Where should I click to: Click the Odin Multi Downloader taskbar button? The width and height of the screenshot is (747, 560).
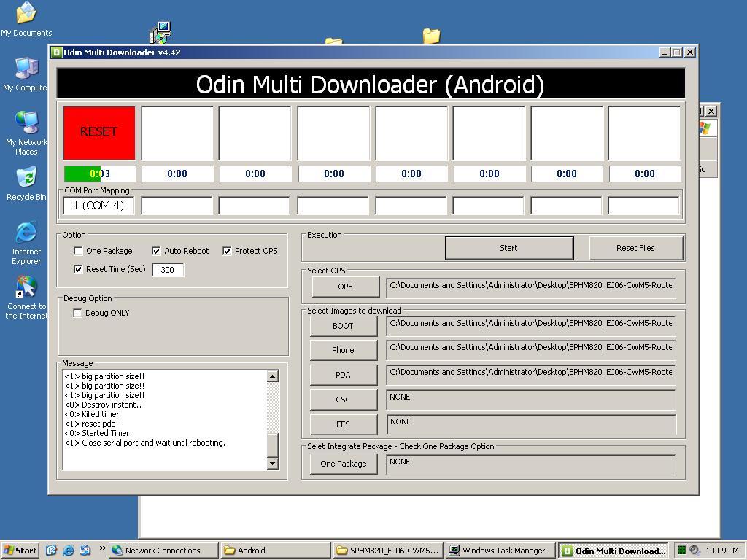(x=613, y=551)
